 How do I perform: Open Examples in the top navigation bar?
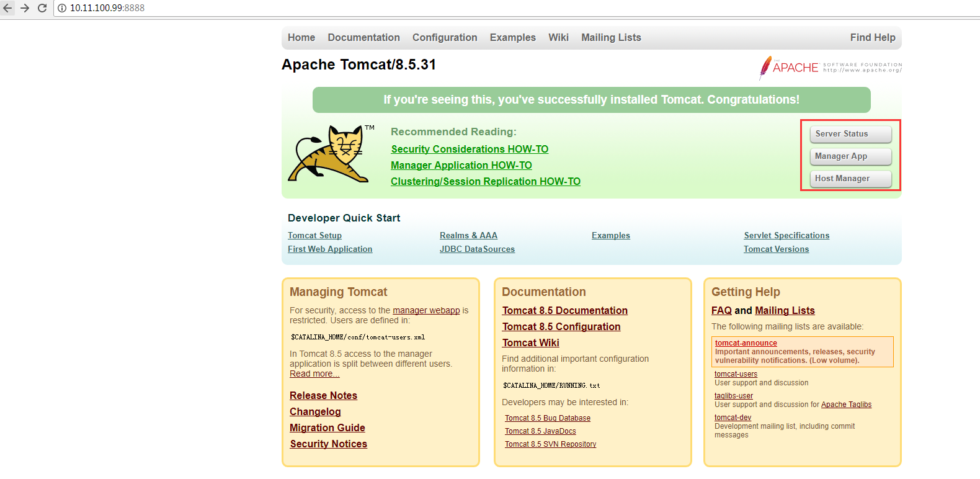click(513, 37)
